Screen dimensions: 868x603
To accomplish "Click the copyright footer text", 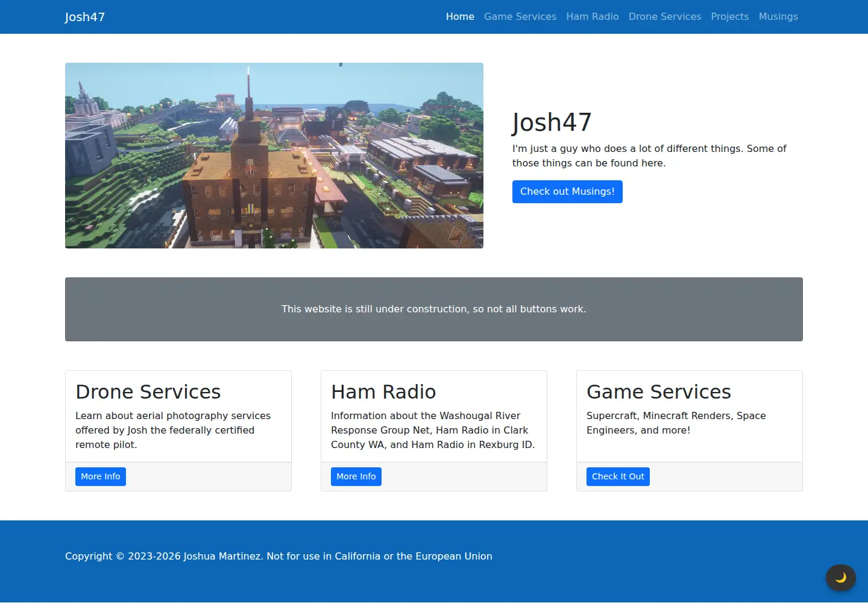I will click(x=278, y=556).
